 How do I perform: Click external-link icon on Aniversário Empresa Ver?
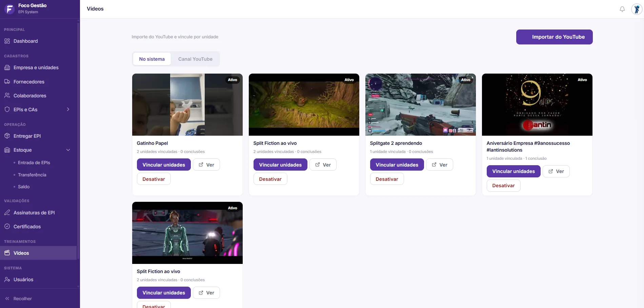551,171
